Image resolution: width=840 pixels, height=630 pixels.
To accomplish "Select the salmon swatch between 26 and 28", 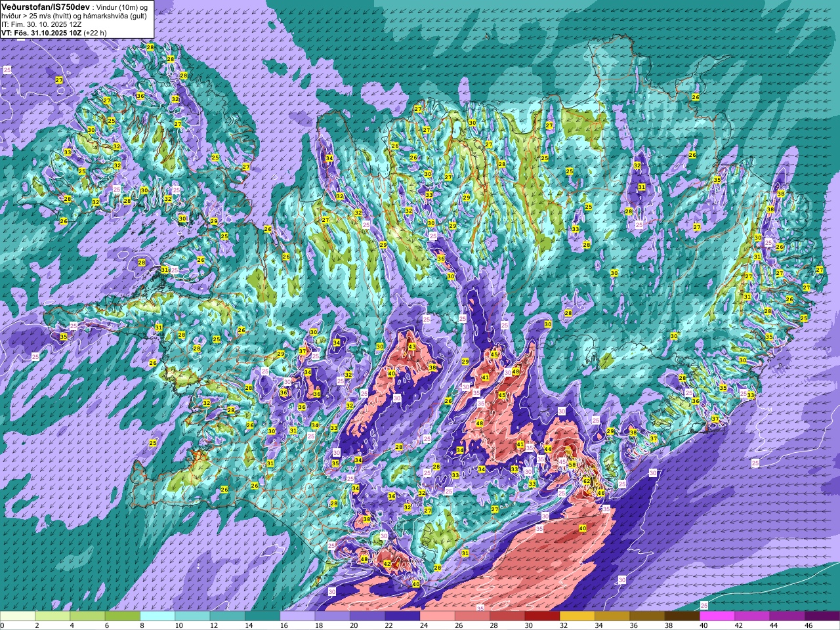I will coord(472,616).
